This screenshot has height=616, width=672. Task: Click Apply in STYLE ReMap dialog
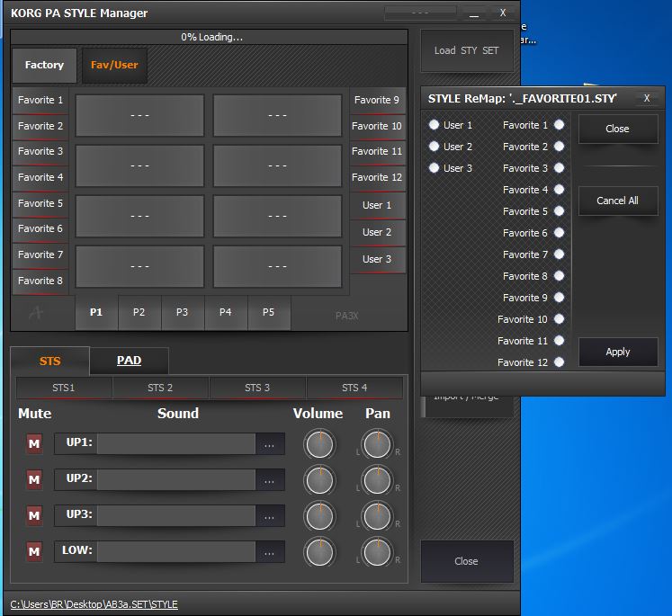coord(618,352)
